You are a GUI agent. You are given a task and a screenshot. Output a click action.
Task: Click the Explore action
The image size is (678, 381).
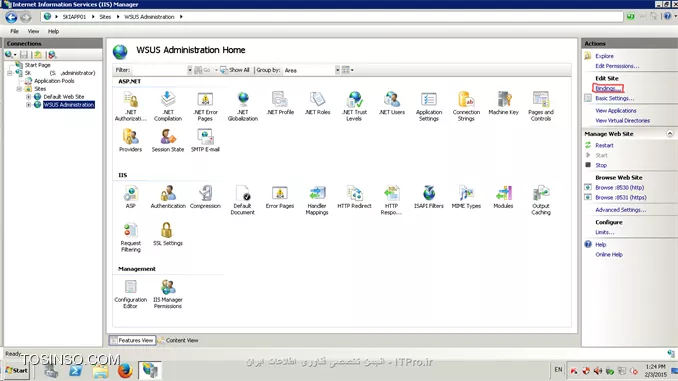click(604, 56)
